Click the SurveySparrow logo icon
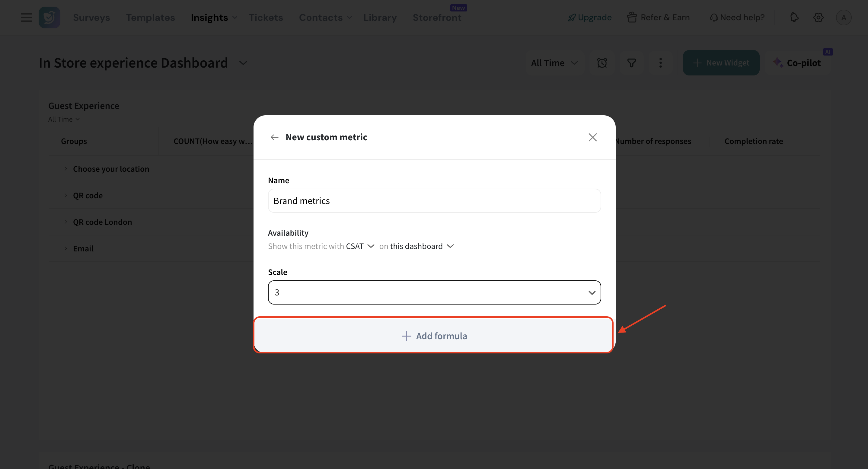This screenshot has height=469, width=868. tap(49, 17)
